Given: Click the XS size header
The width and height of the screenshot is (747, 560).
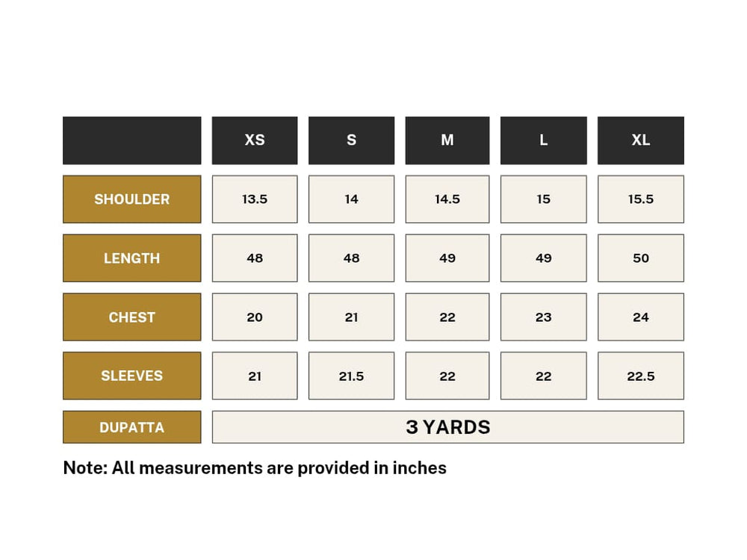Looking at the screenshot, I should coord(255,140).
